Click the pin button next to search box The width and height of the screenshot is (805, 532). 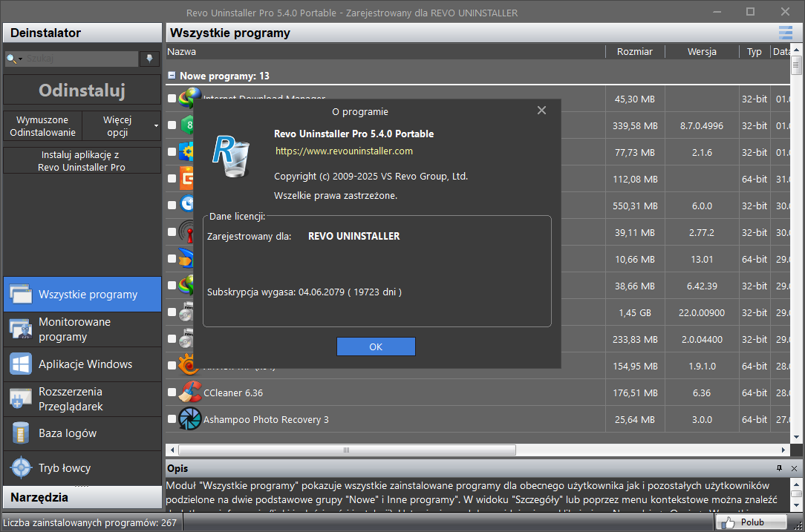pyautogui.click(x=149, y=59)
